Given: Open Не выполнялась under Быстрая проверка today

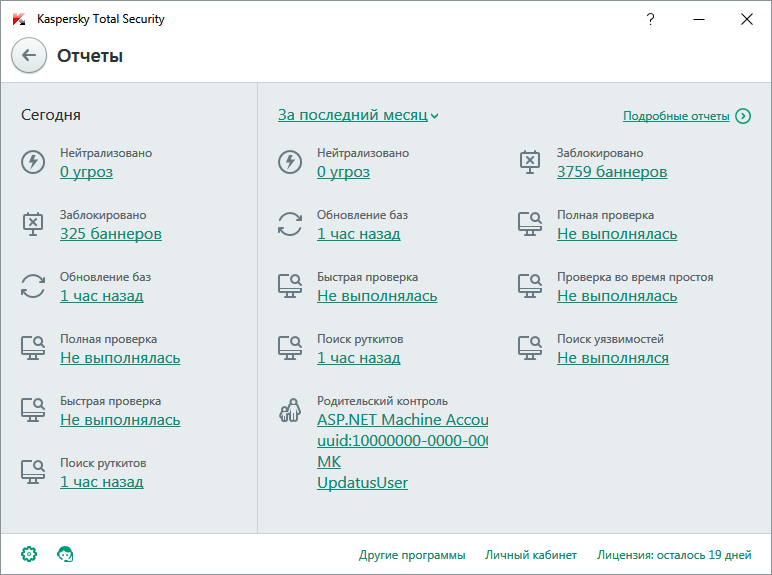Looking at the screenshot, I should pos(120,420).
